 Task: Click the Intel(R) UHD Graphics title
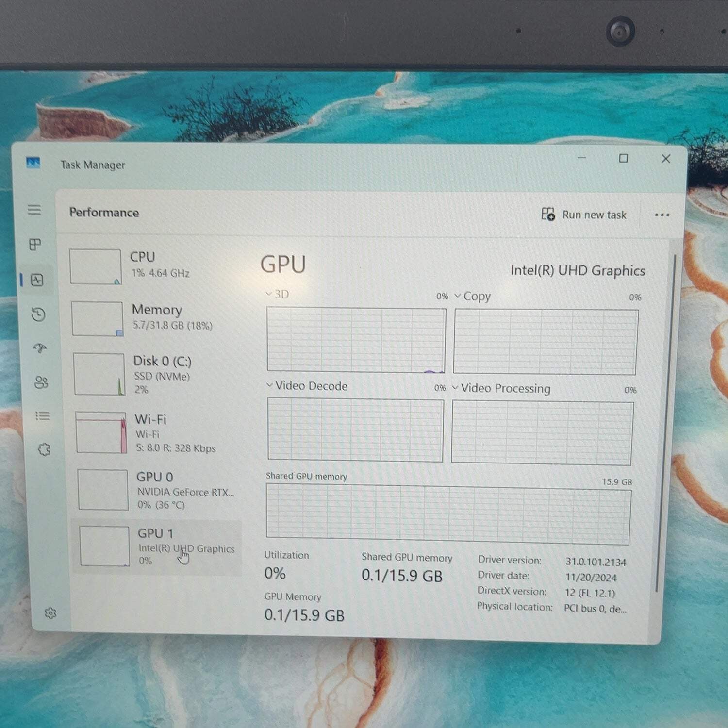point(578,271)
